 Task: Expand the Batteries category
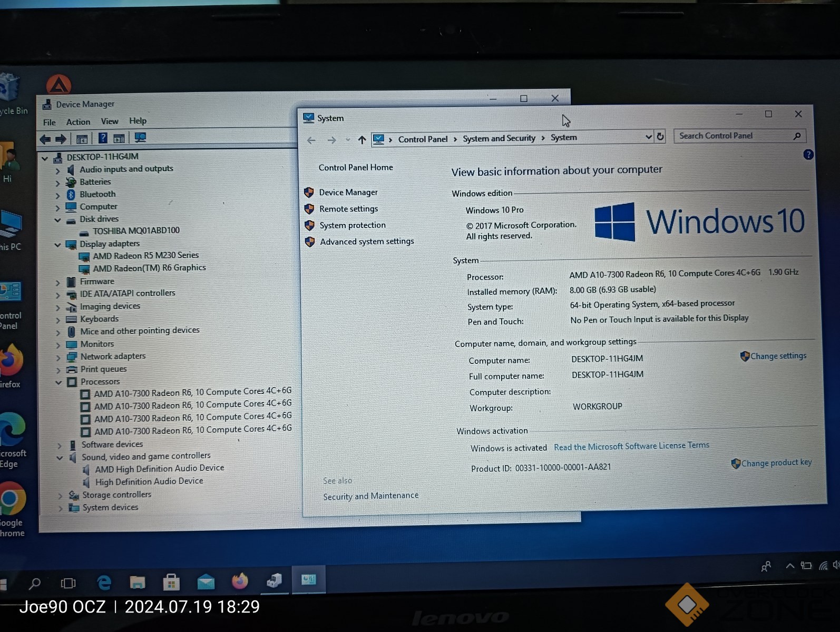(x=57, y=183)
